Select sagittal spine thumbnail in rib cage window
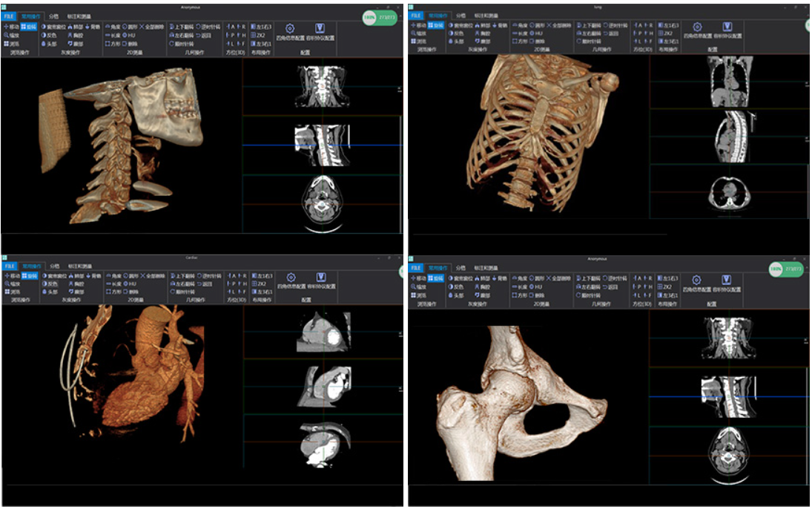 click(x=735, y=137)
